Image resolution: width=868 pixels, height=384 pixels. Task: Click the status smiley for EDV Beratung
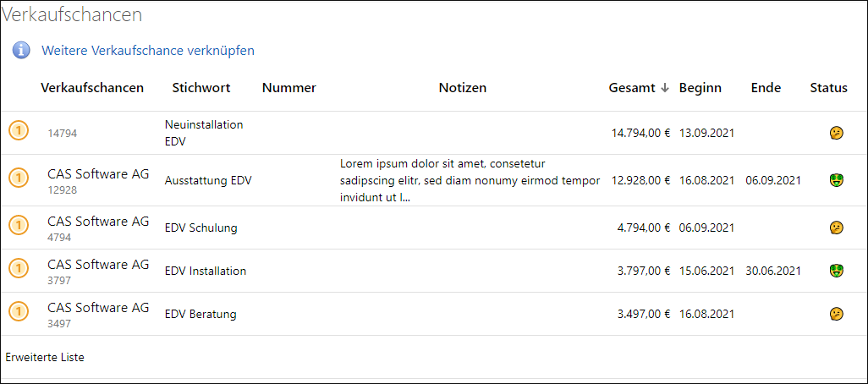[836, 314]
